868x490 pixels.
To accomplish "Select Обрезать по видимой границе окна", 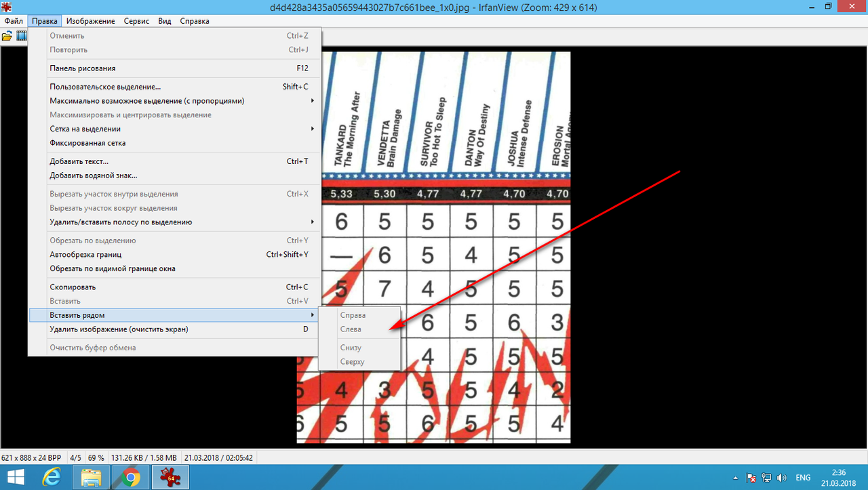I will point(174,268).
